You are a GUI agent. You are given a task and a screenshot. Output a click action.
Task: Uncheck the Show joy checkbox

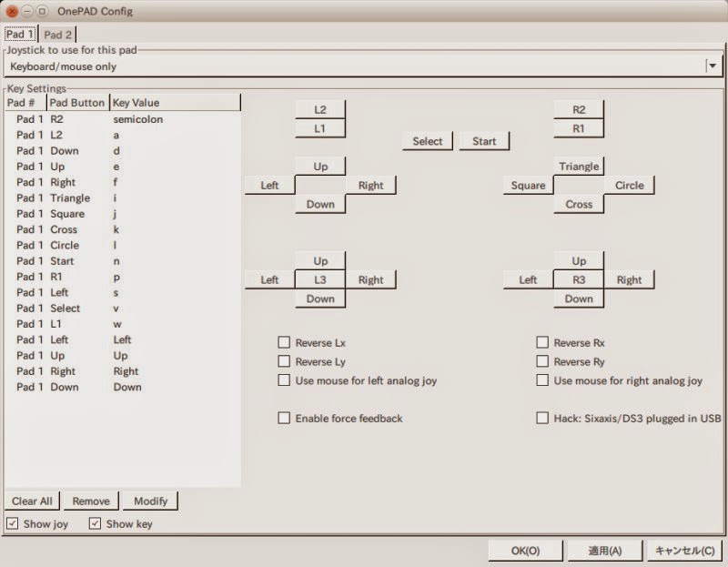13,524
